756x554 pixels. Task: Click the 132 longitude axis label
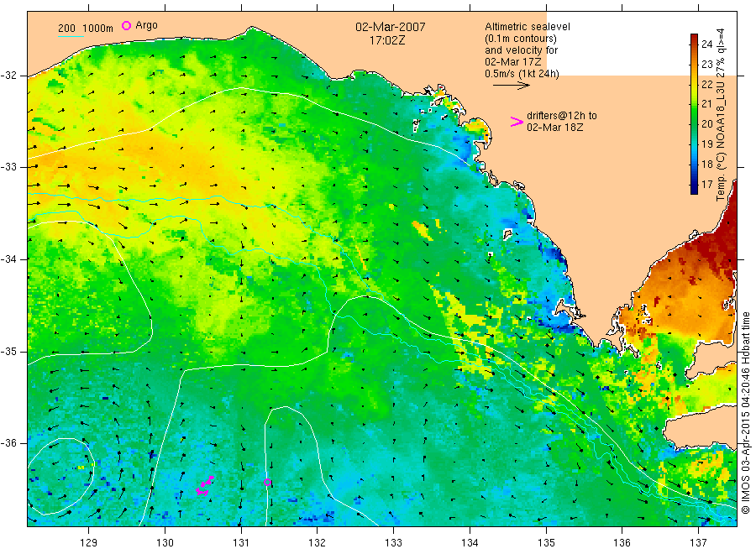click(x=318, y=542)
